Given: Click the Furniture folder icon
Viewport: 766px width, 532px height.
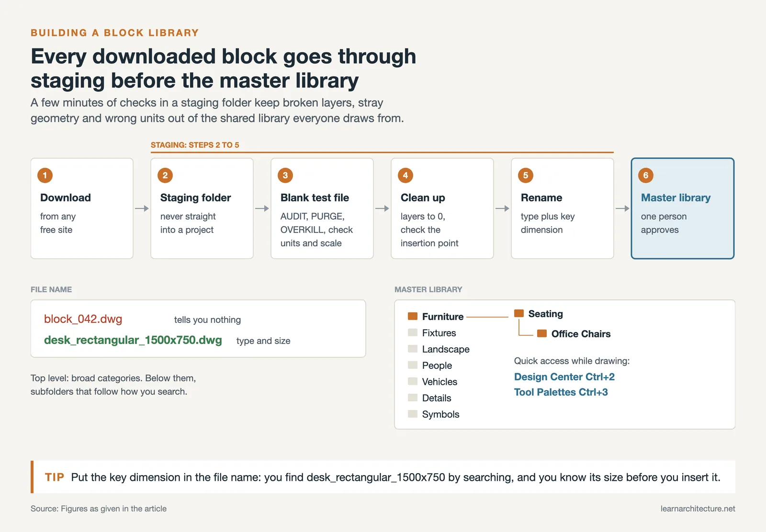Looking at the screenshot, I should 413,316.
